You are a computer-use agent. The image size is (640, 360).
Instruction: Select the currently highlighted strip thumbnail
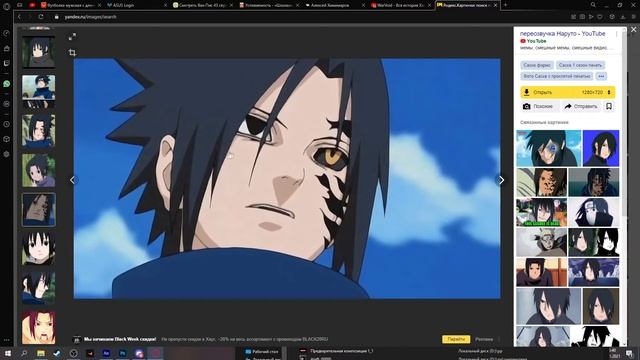pos(38,210)
